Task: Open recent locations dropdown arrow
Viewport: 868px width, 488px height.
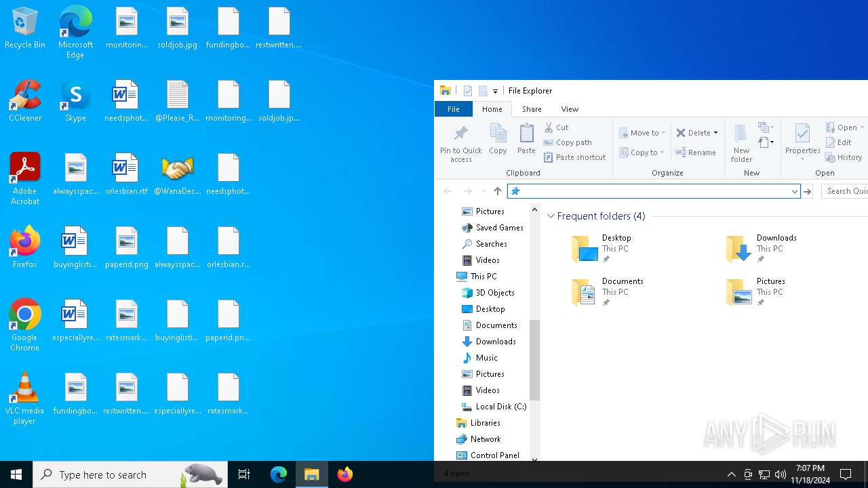Action: [x=483, y=192]
